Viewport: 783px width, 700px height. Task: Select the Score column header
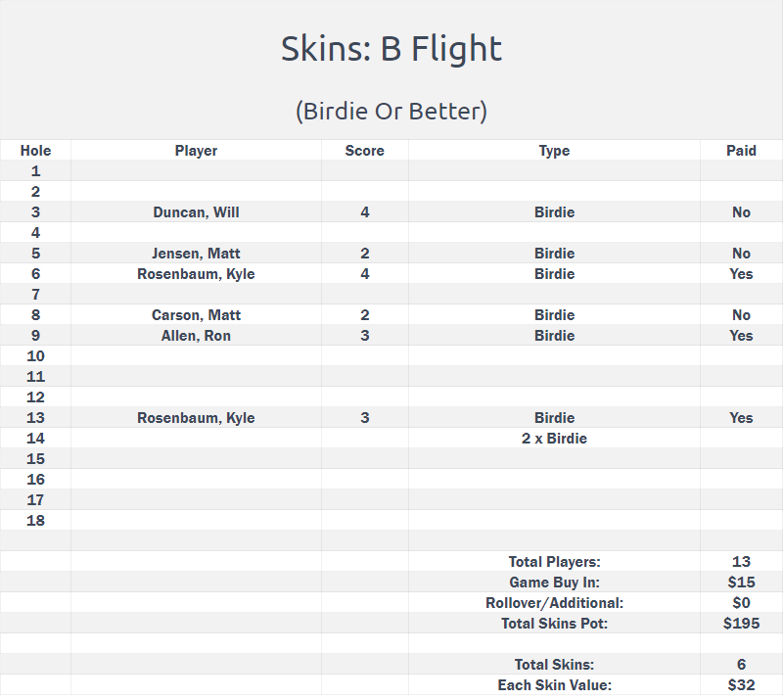point(364,151)
